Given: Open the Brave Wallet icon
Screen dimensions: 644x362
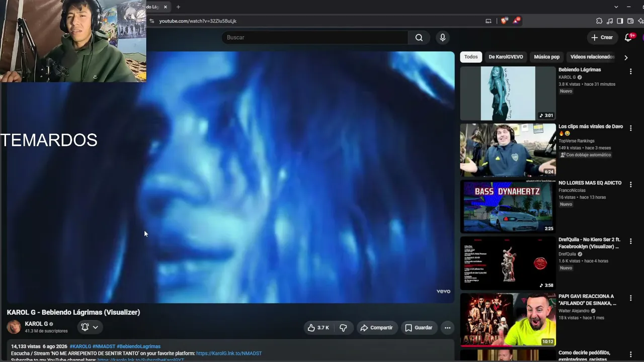Looking at the screenshot, I should (630, 21).
